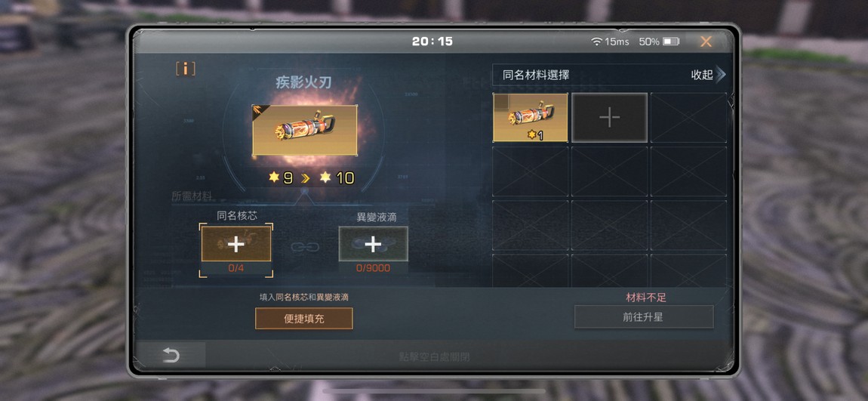The height and width of the screenshot is (401, 868).
Task: Tap the 0/4 core count label
Action: point(235,268)
